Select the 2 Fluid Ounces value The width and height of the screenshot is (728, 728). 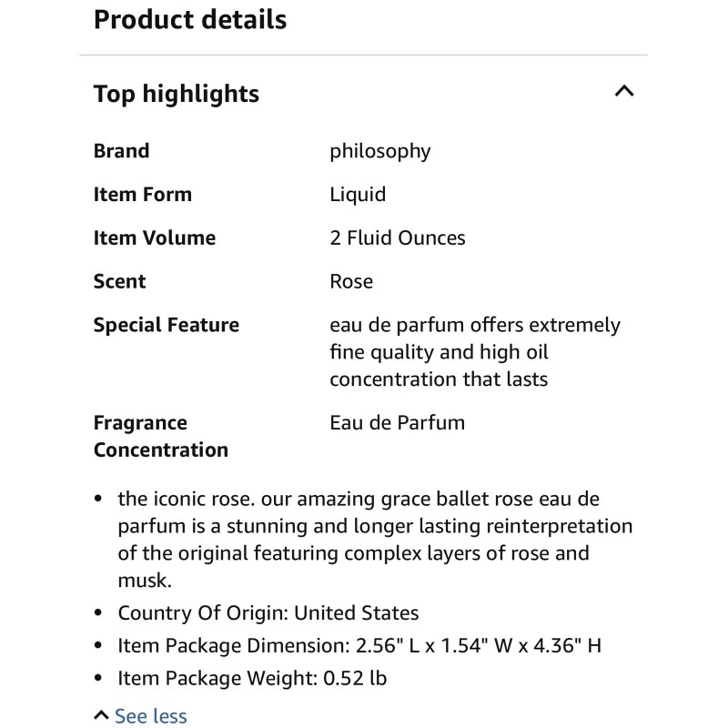[397, 238]
